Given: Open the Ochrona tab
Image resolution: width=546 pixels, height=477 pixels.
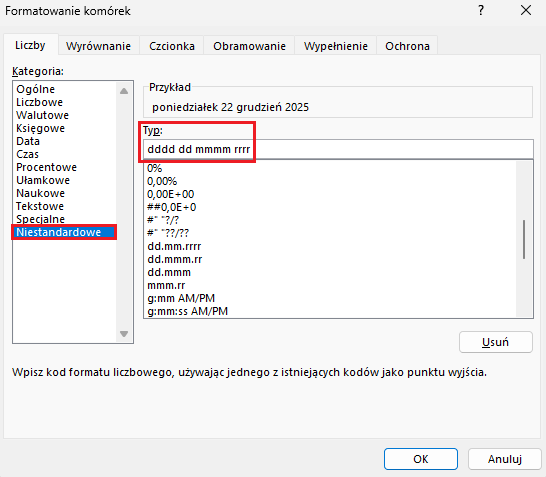Looking at the screenshot, I should pyautogui.click(x=407, y=46).
